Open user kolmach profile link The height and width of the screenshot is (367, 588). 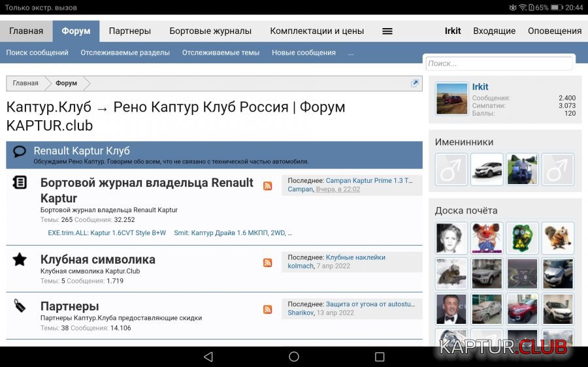point(301,266)
